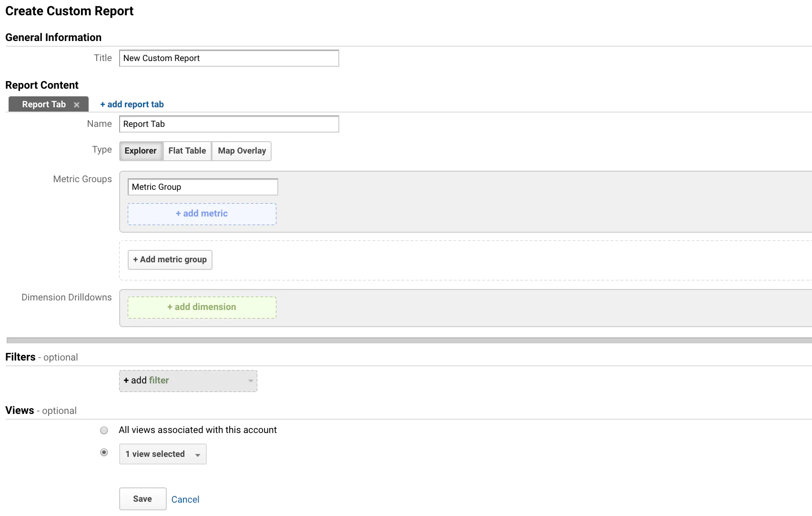This screenshot has height=516, width=812.
Task: Expand the 1 view selected dropdown
Action: (x=162, y=454)
